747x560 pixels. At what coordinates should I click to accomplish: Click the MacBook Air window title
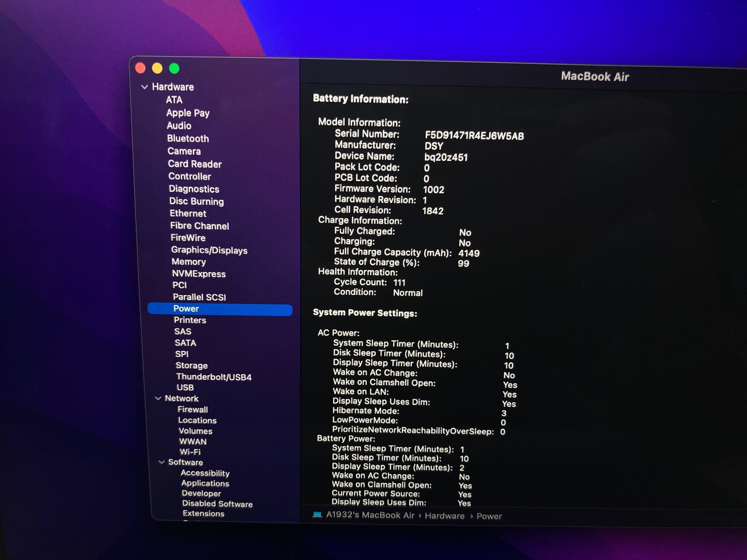point(595,77)
